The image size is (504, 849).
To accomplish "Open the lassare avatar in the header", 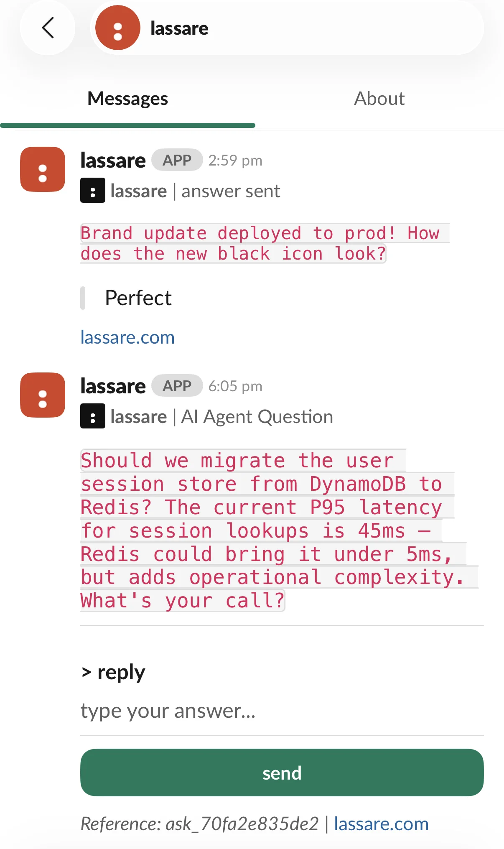I will pyautogui.click(x=117, y=28).
